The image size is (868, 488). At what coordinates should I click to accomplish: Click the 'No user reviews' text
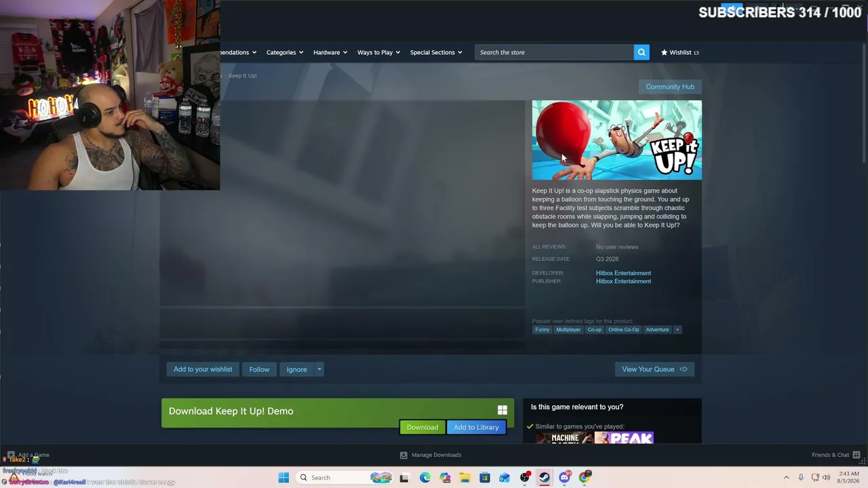pos(617,247)
